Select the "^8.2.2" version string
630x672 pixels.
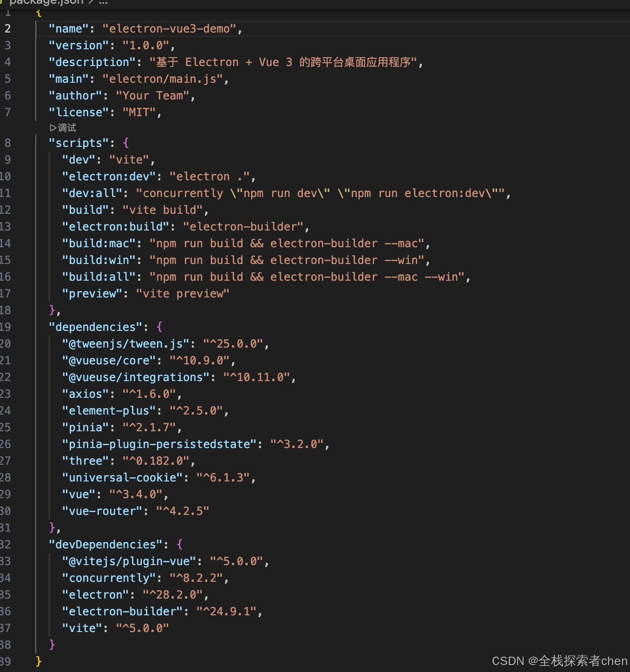[196, 578]
